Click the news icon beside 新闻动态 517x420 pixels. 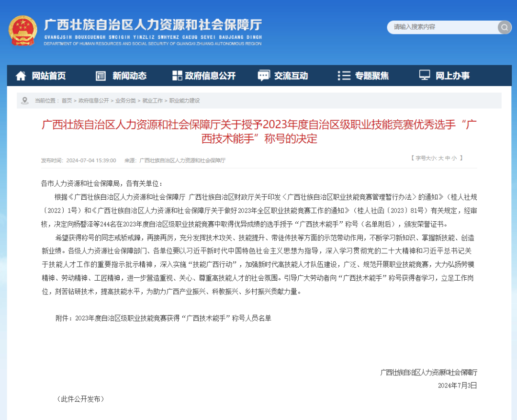tap(100, 76)
